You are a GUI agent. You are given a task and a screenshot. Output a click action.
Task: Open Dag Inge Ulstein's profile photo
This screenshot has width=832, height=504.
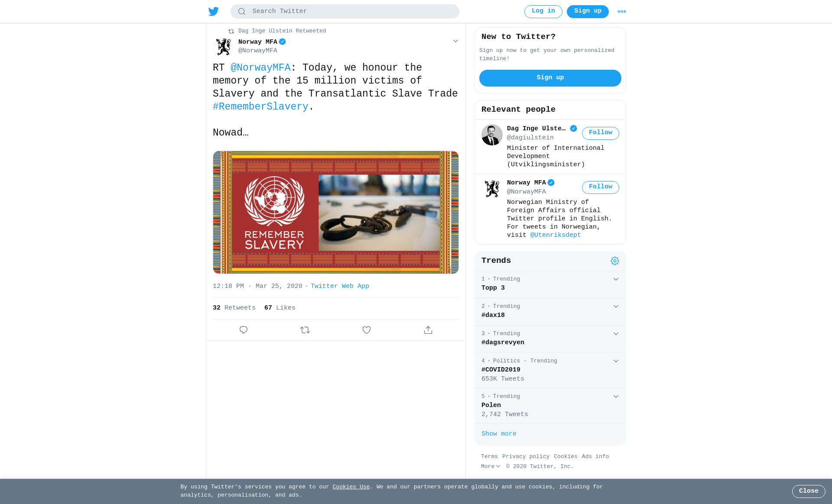coord(492,135)
